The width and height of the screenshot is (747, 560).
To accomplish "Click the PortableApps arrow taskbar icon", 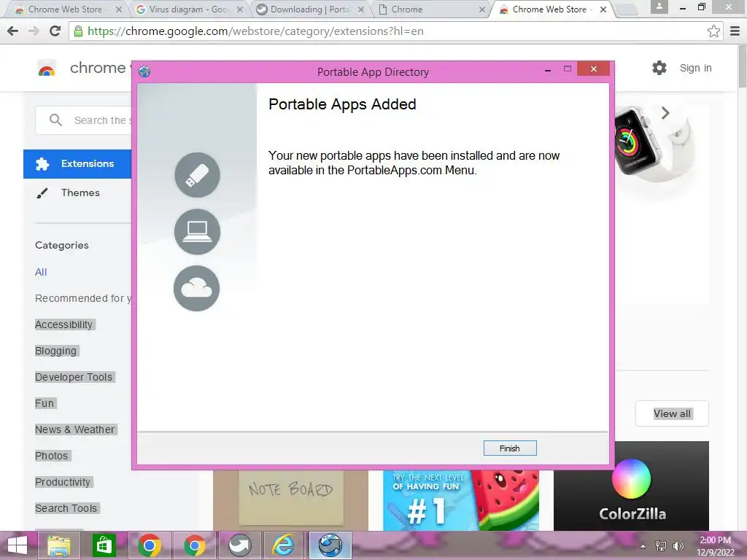I will [x=239, y=545].
